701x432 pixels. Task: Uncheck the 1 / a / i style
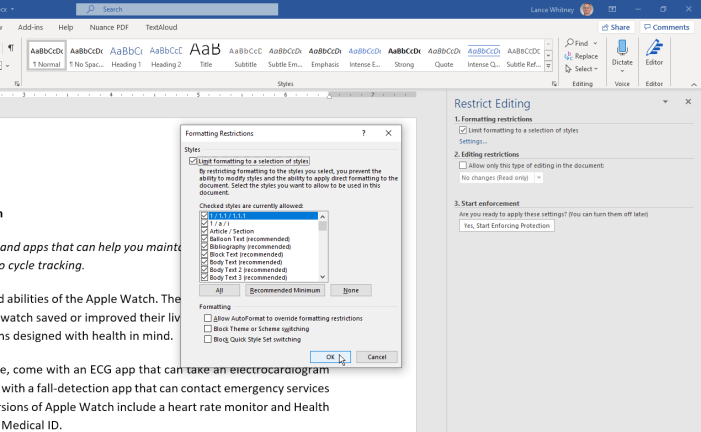click(204, 223)
